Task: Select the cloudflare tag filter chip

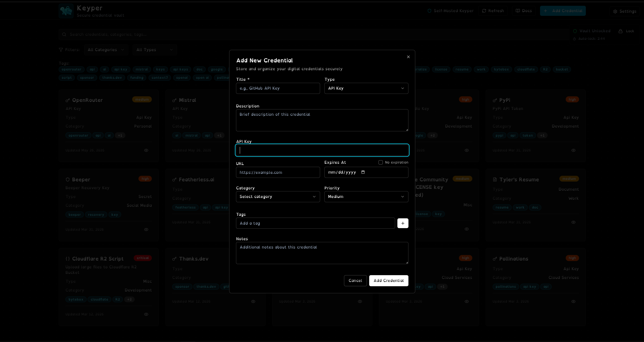Action: tap(526, 69)
